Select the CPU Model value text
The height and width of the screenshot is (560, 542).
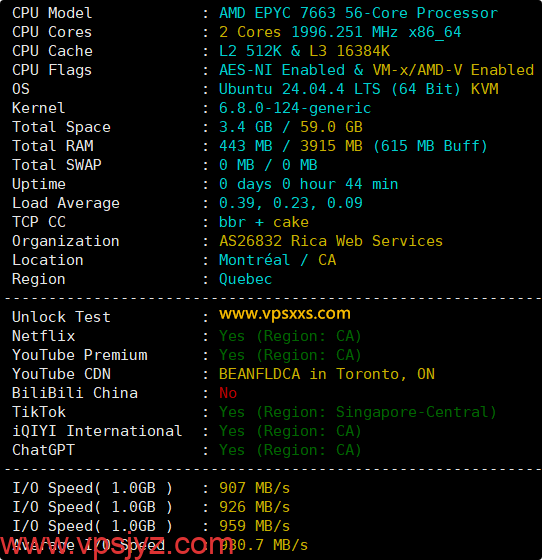coord(358,13)
